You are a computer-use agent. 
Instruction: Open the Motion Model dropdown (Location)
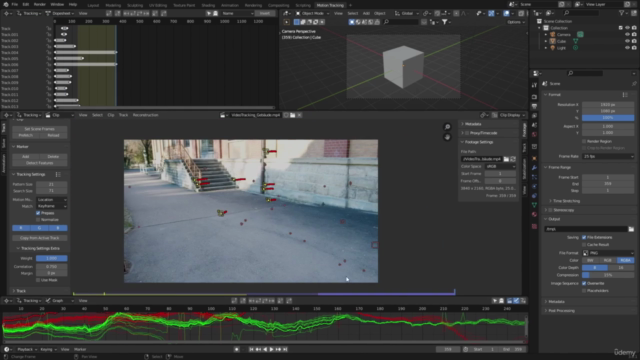(x=52, y=200)
